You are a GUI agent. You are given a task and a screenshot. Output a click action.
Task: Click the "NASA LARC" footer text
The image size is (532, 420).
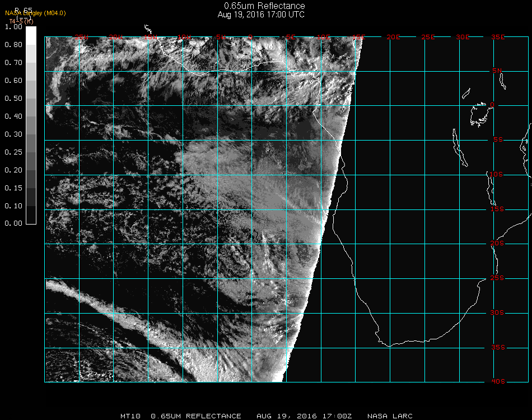[390, 416]
